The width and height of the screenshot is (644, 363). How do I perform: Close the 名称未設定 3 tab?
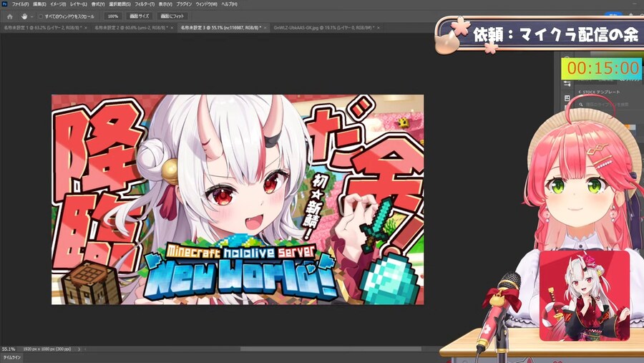tap(265, 28)
